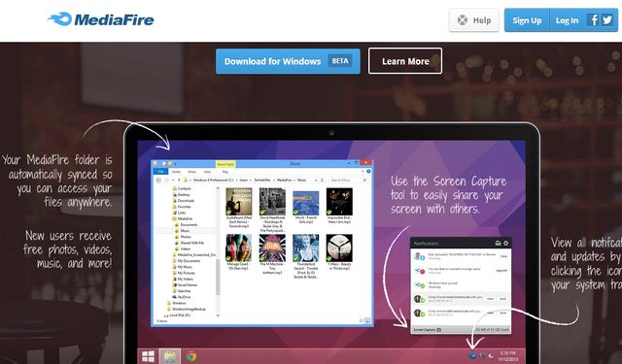Switch to large icons view button
Image resolution: width=622 pixels, height=364 pixels.
click(x=367, y=321)
